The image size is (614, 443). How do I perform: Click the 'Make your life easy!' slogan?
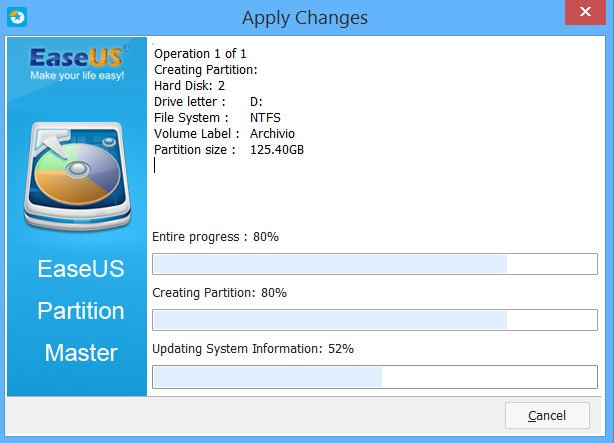pos(77,75)
